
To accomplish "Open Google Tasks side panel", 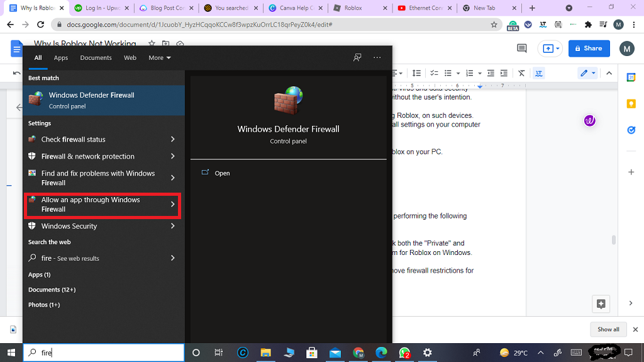I will [631, 130].
